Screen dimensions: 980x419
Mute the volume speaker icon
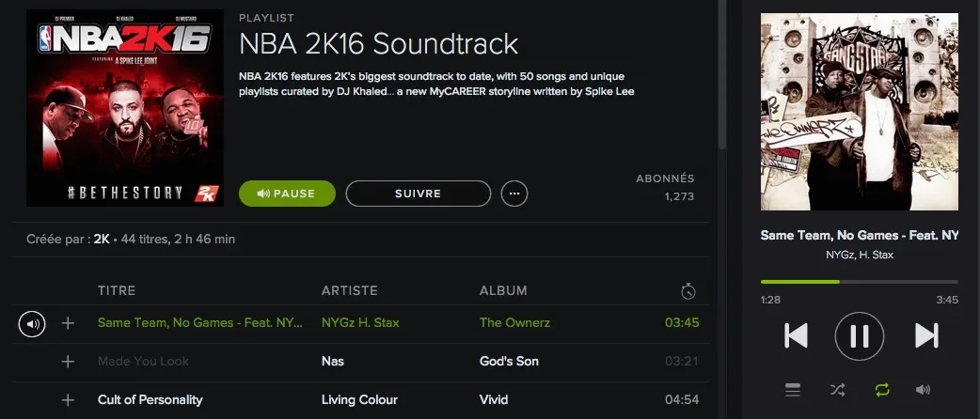(923, 389)
